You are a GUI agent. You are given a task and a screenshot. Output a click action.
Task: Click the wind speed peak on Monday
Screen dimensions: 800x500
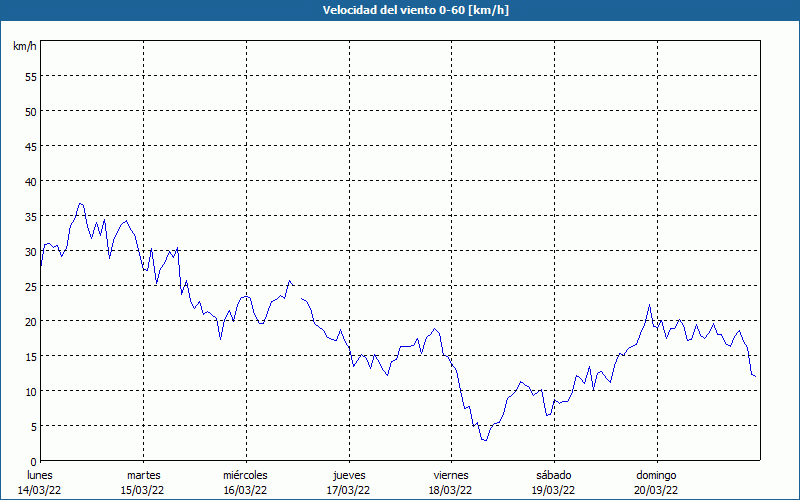pyautogui.click(x=80, y=204)
